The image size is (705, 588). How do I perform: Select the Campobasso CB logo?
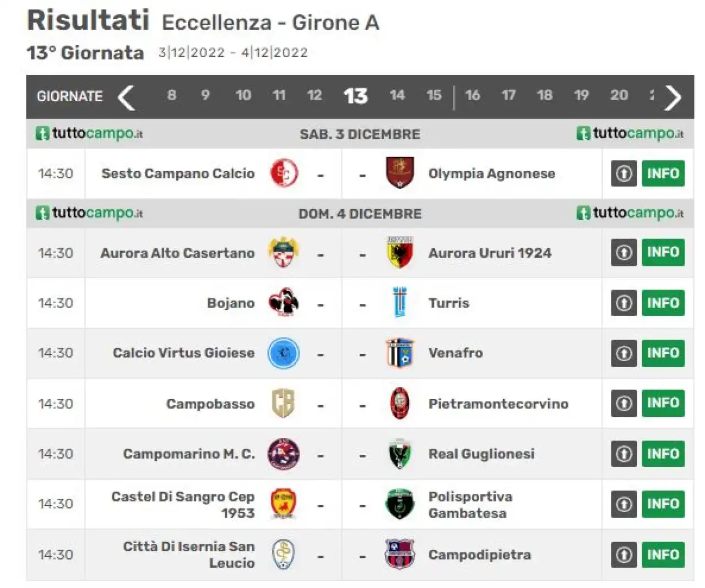click(x=284, y=404)
